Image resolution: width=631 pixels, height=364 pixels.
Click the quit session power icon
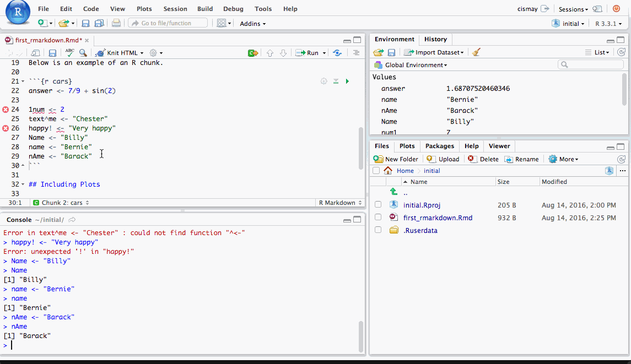[616, 8]
